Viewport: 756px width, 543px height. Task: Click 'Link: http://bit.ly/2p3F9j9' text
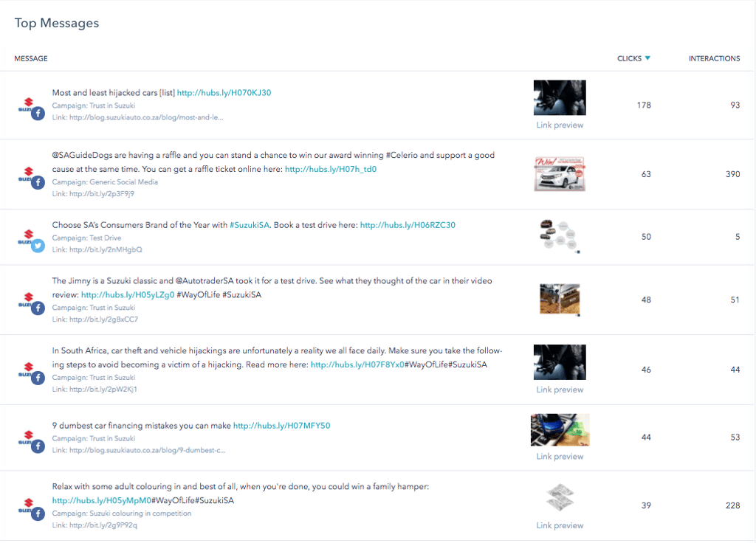pos(93,194)
